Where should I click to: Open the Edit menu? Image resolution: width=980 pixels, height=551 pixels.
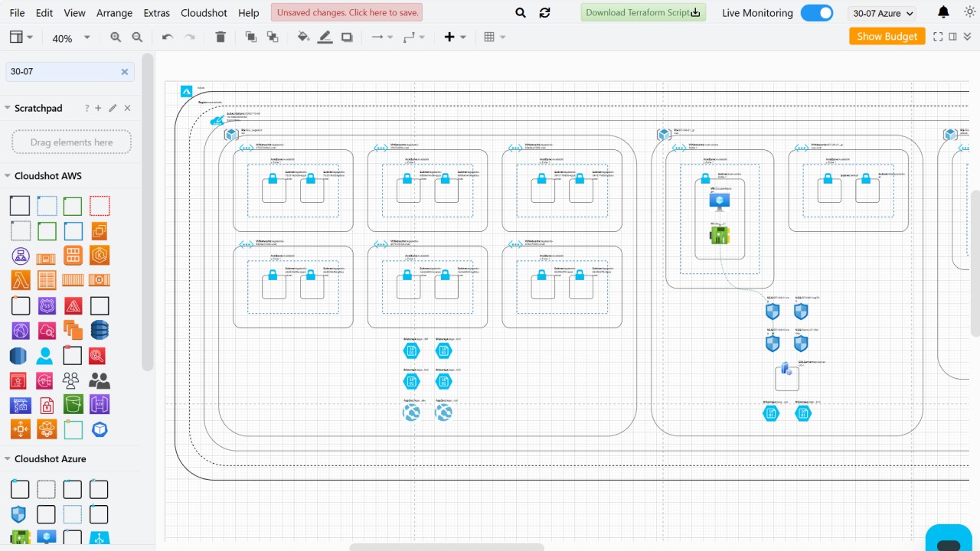click(44, 13)
